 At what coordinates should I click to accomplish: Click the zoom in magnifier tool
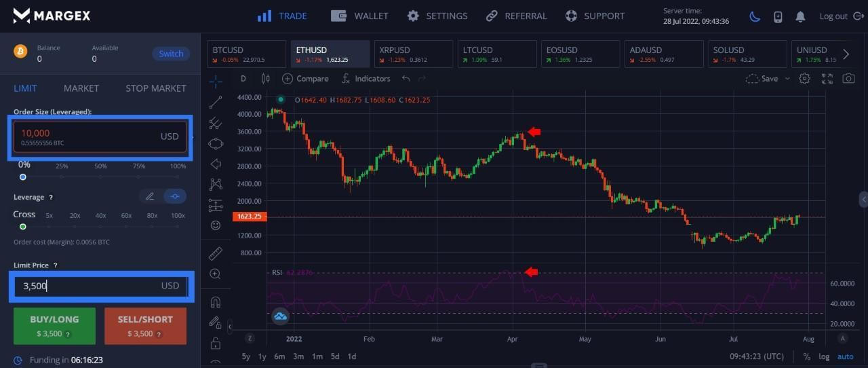pyautogui.click(x=216, y=274)
